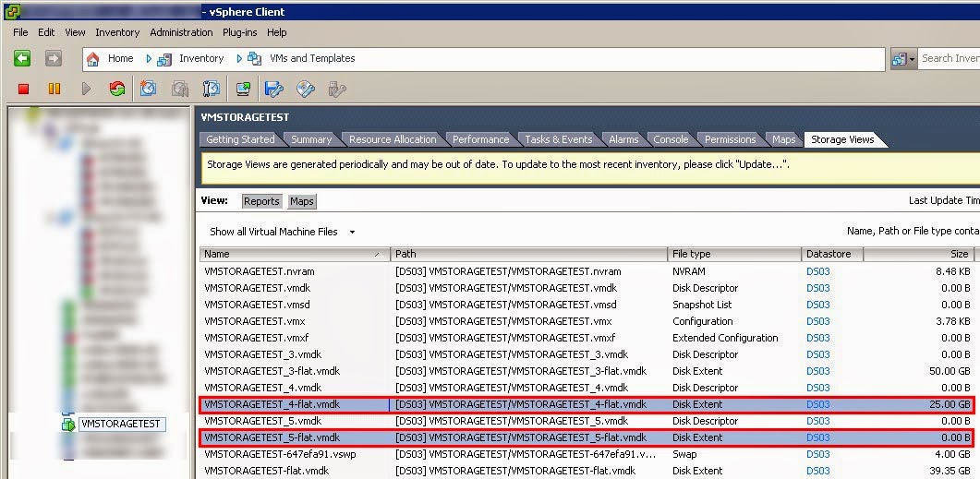Open the Edit menu
980x479 pixels.
(46, 32)
